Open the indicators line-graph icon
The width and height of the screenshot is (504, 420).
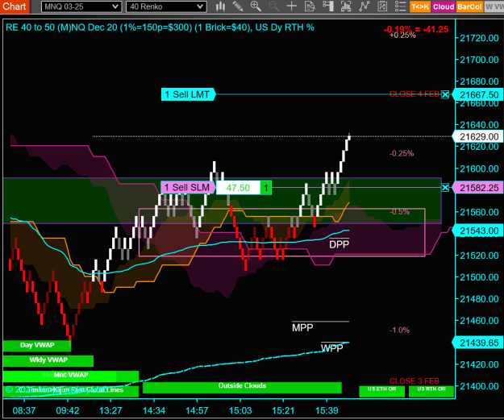point(364,6)
